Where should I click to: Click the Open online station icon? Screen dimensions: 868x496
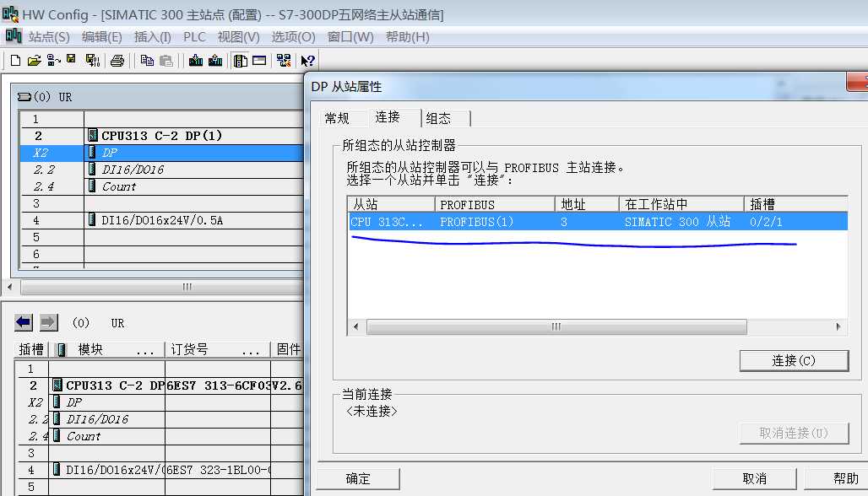pos(53,60)
